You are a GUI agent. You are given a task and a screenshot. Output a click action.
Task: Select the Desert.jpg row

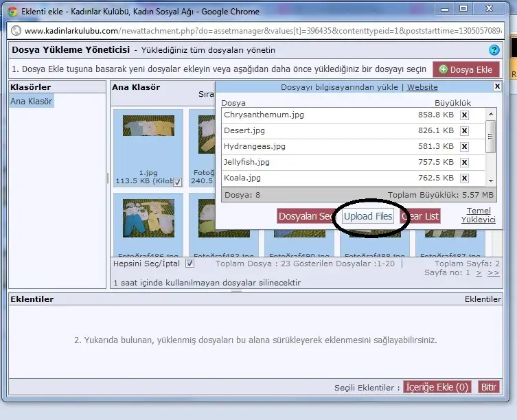click(x=353, y=131)
